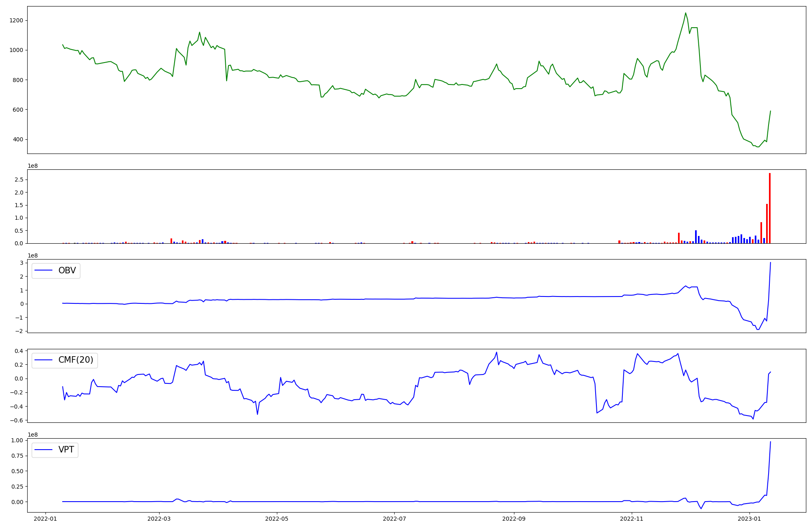Click the 2022-09 x-axis date label
The height and width of the screenshot is (528, 812).
click(x=514, y=519)
